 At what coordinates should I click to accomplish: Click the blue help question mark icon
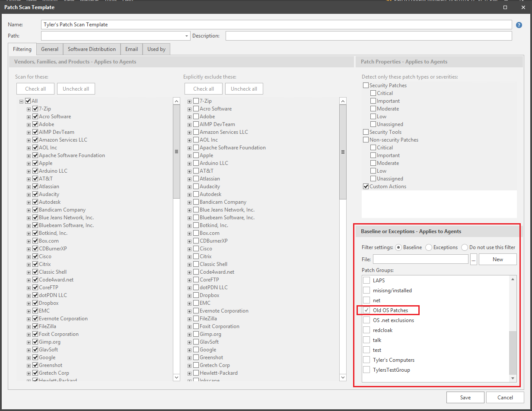[519, 25]
